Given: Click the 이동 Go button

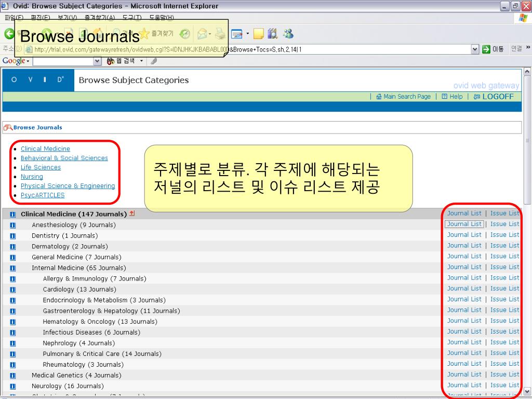Looking at the screenshot, I should pos(493,49).
